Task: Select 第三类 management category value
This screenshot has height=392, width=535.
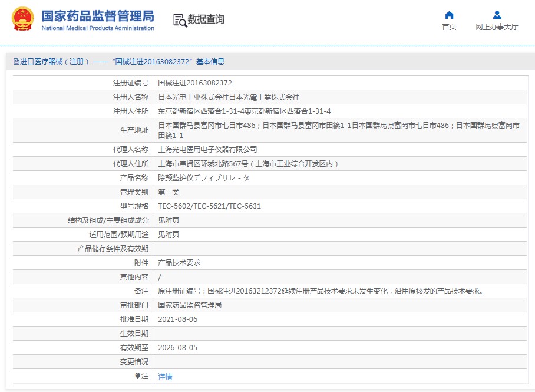Action: 169,192
